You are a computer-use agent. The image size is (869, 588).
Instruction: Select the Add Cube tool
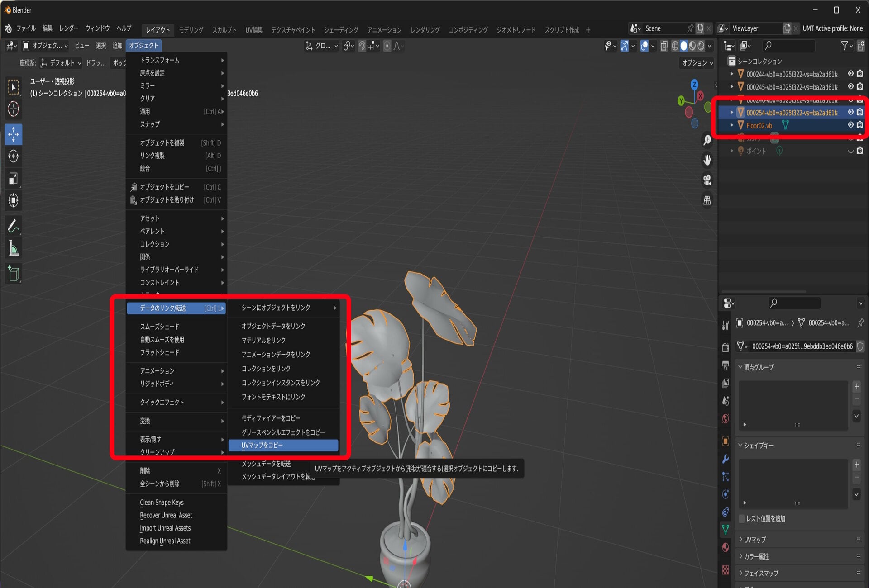coord(14,274)
